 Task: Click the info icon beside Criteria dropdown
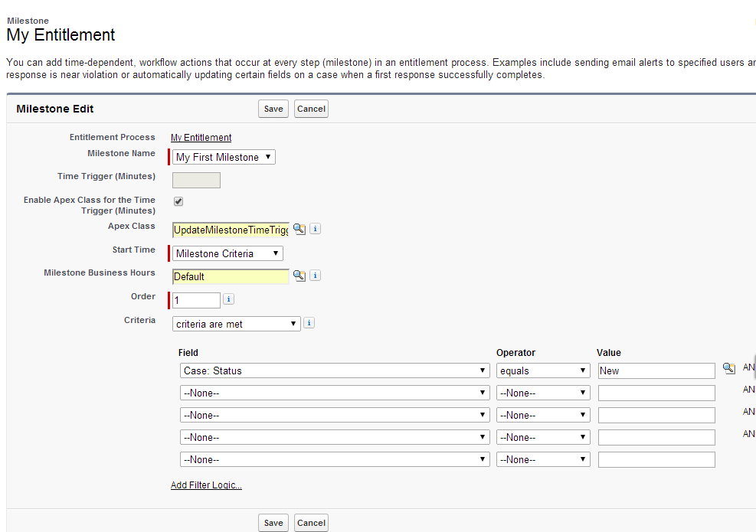(x=309, y=323)
